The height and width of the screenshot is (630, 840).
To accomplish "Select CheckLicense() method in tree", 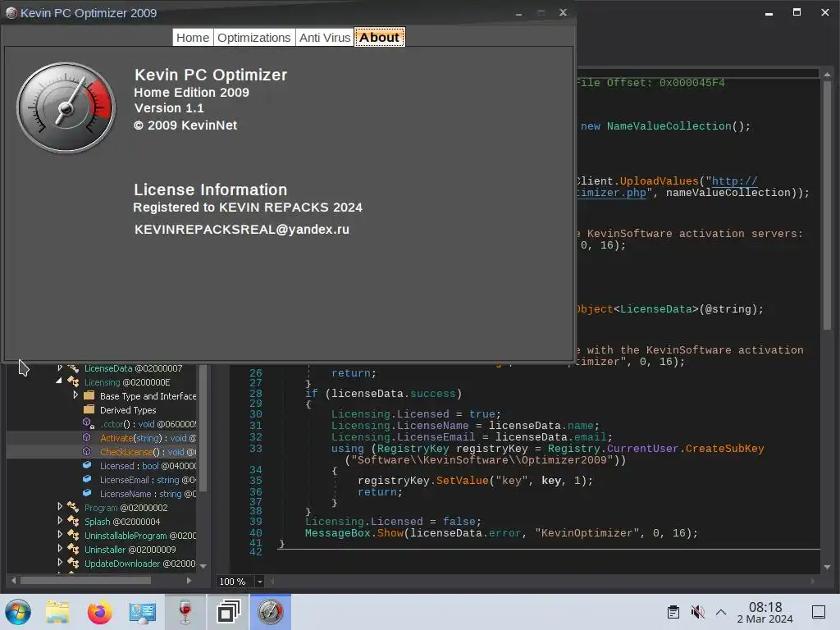I will (148, 452).
